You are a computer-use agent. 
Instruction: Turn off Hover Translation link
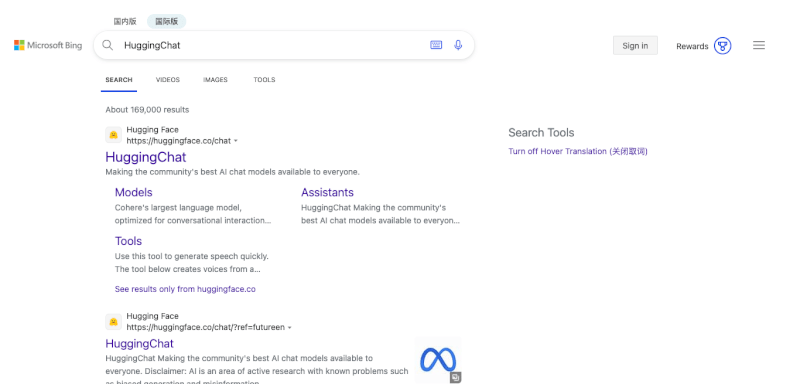(578, 151)
